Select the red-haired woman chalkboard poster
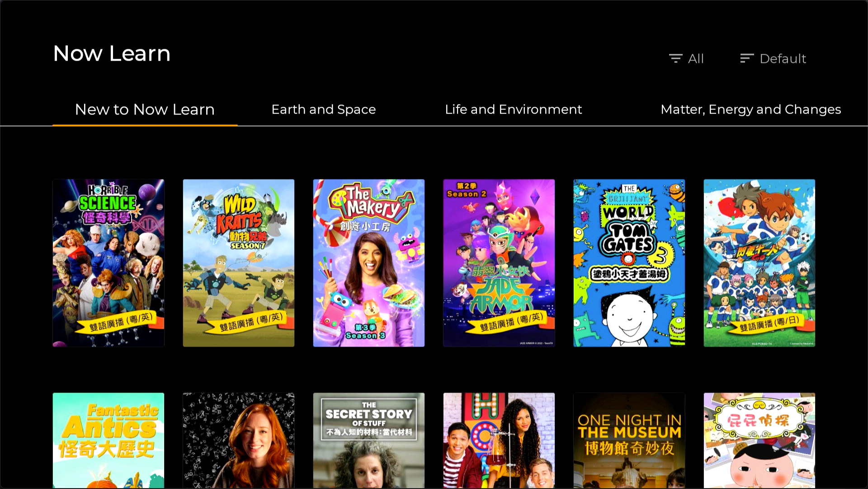Screen dimensions: 868x489 tap(239, 440)
